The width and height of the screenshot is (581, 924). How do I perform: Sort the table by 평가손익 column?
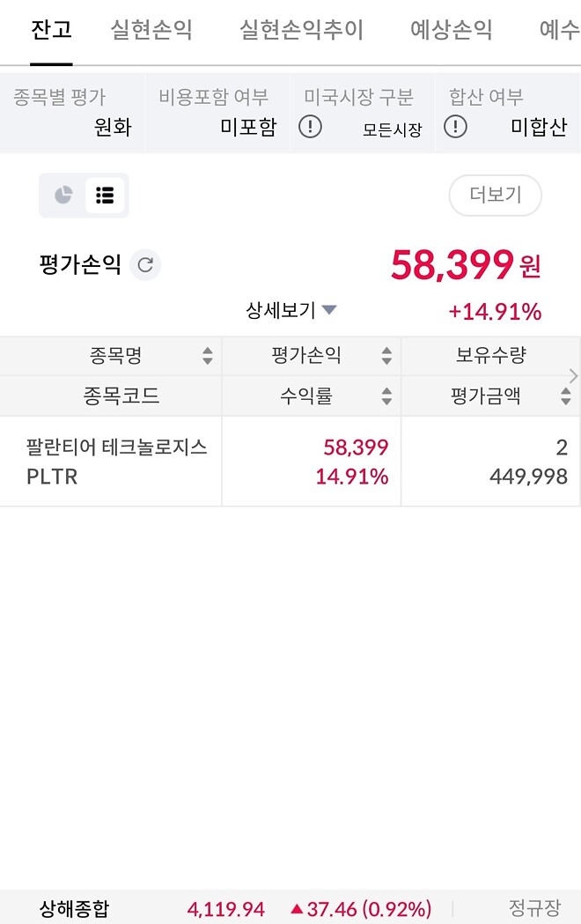[x=386, y=356]
